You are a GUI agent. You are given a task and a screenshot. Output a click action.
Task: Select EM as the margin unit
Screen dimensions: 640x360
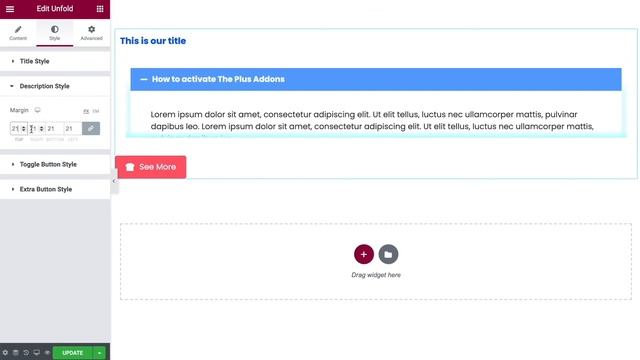coord(96,111)
